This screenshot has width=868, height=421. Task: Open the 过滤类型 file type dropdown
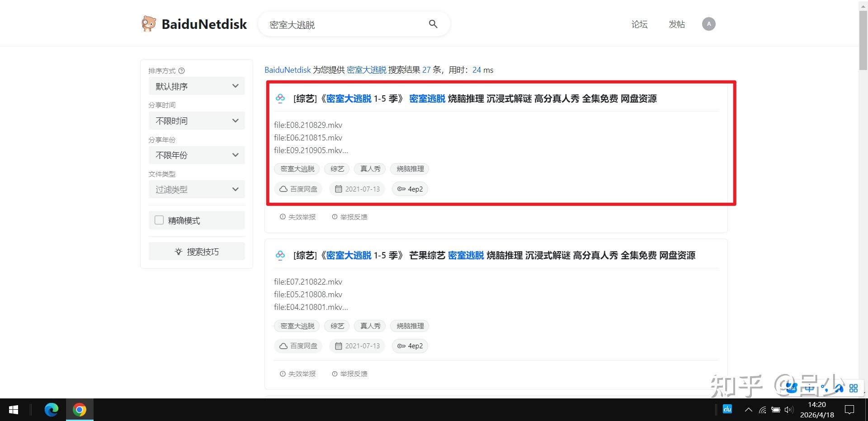[x=197, y=189]
